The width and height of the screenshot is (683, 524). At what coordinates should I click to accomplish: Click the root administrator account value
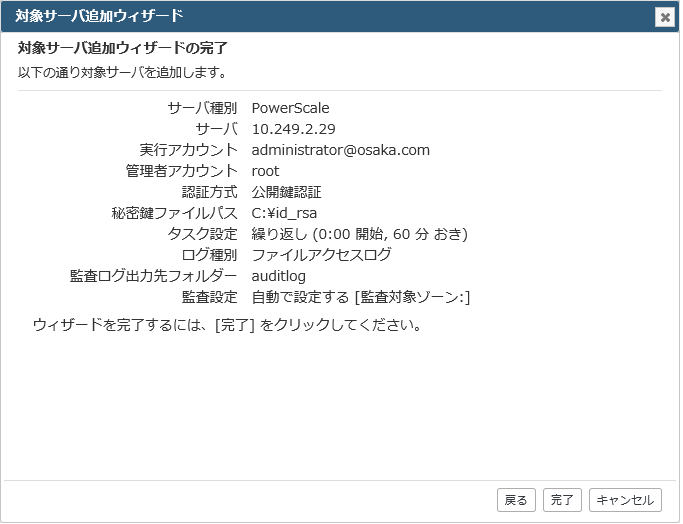265,171
